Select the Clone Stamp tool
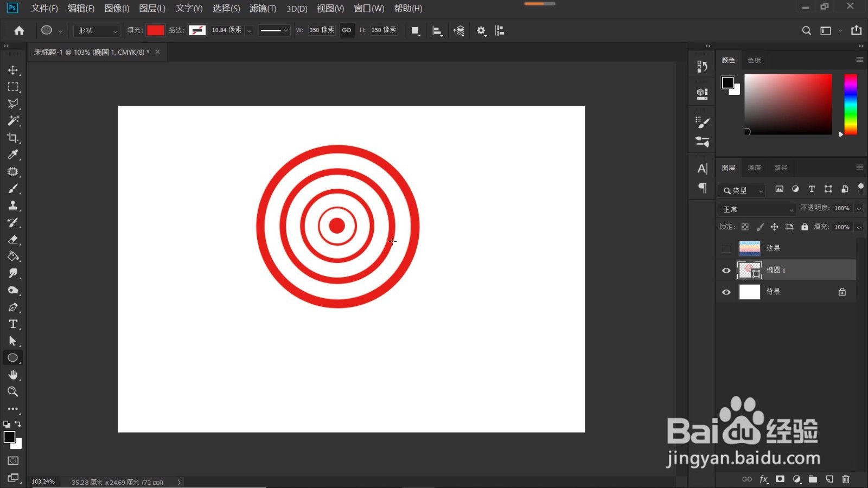The image size is (868, 488). (13, 206)
